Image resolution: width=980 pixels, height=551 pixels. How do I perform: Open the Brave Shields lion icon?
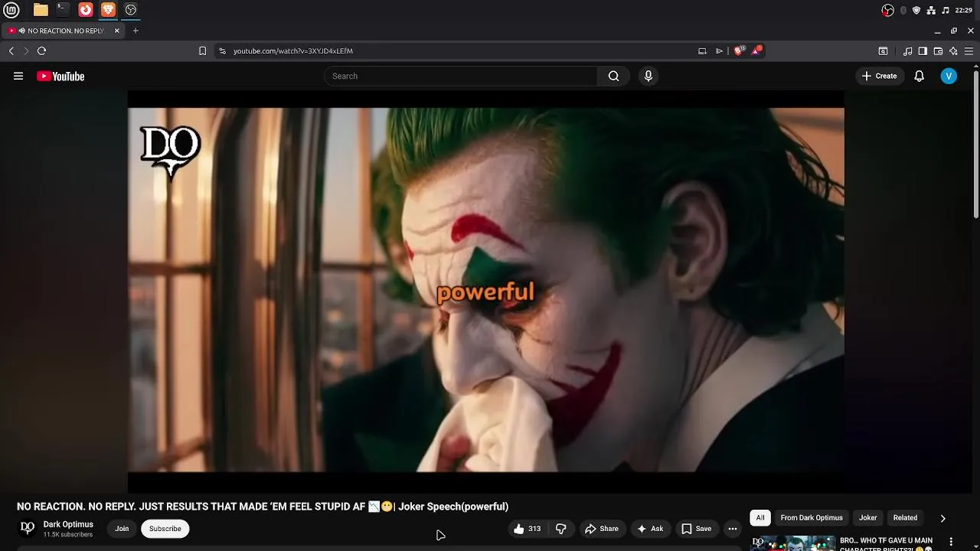click(x=739, y=51)
